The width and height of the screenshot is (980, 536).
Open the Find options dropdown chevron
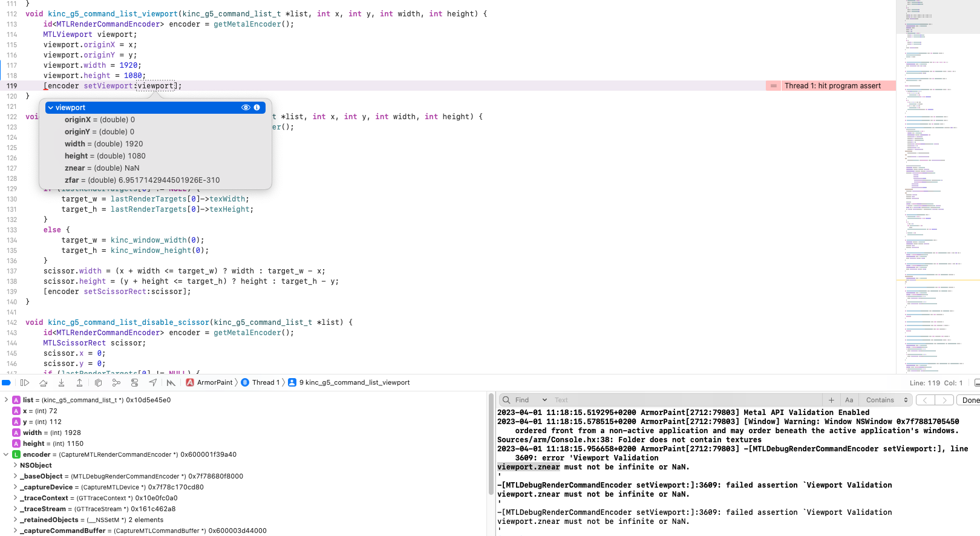click(x=544, y=400)
